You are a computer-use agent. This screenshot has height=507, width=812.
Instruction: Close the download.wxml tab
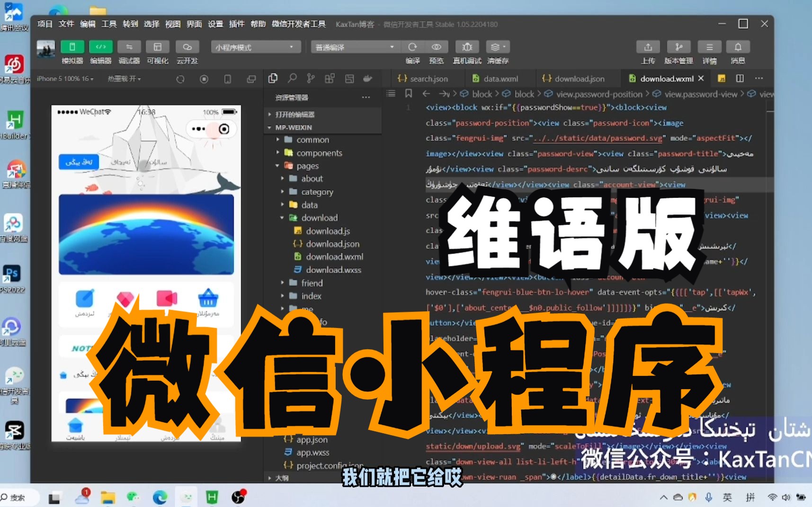pos(701,79)
